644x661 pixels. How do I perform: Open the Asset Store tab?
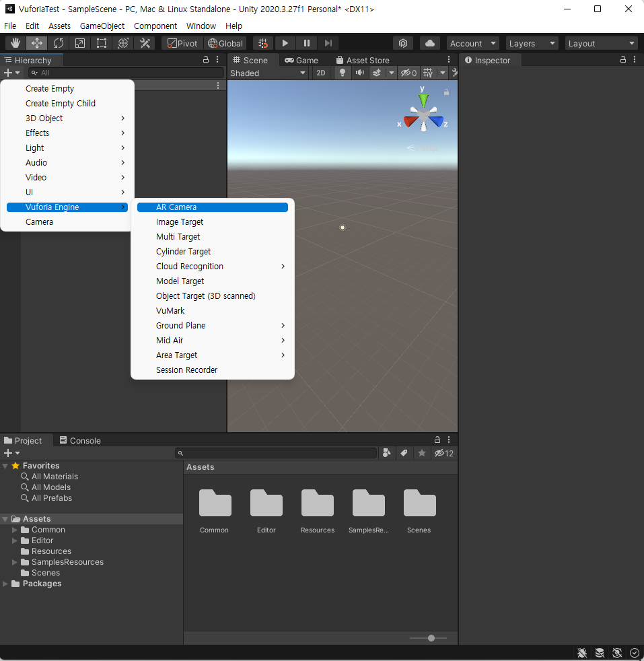point(363,61)
